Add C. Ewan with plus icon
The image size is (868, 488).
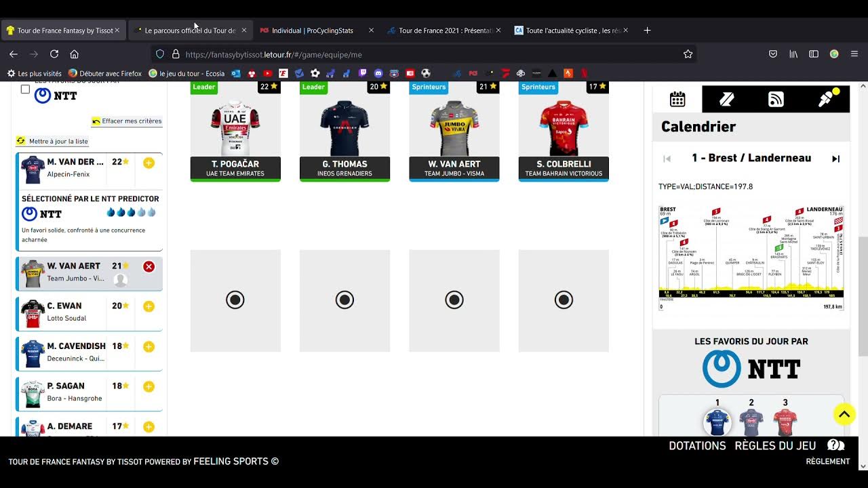(x=149, y=306)
